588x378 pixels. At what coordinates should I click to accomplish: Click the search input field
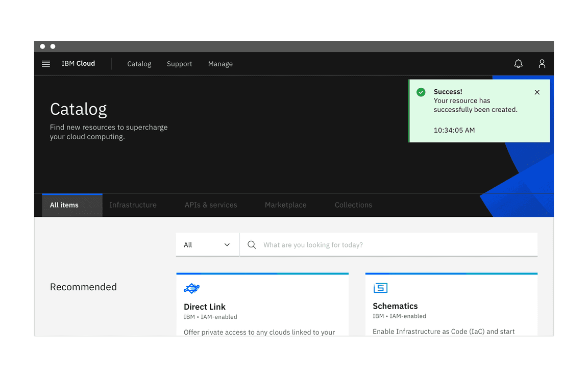[357, 245]
